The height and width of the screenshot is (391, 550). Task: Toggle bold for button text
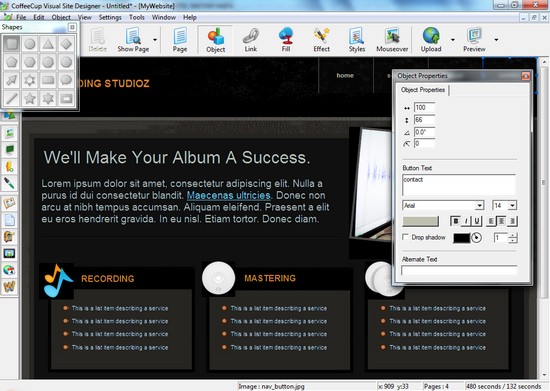coord(455,221)
